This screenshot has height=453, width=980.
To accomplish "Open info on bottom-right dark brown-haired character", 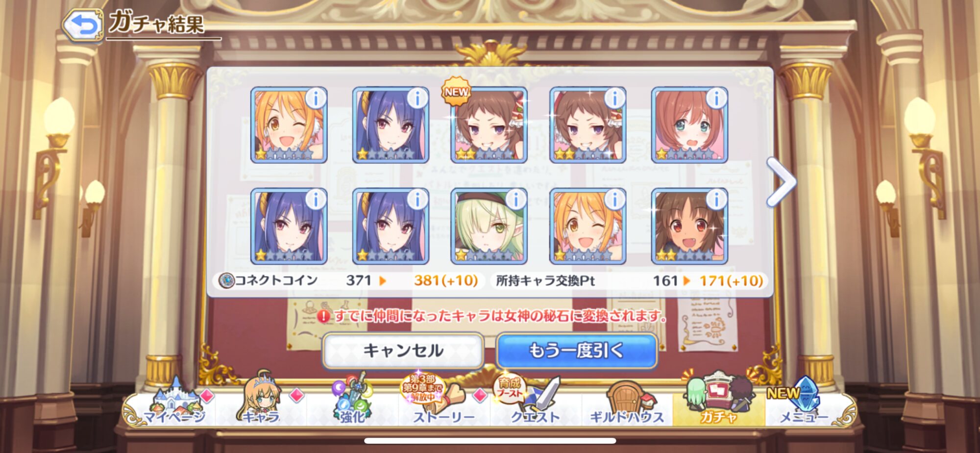I will (716, 200).
